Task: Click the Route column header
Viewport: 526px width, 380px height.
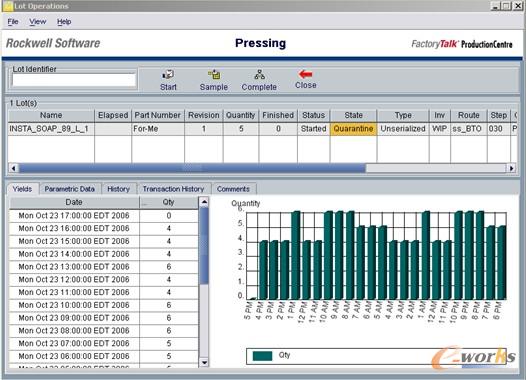Action: [x=469, y=115]
